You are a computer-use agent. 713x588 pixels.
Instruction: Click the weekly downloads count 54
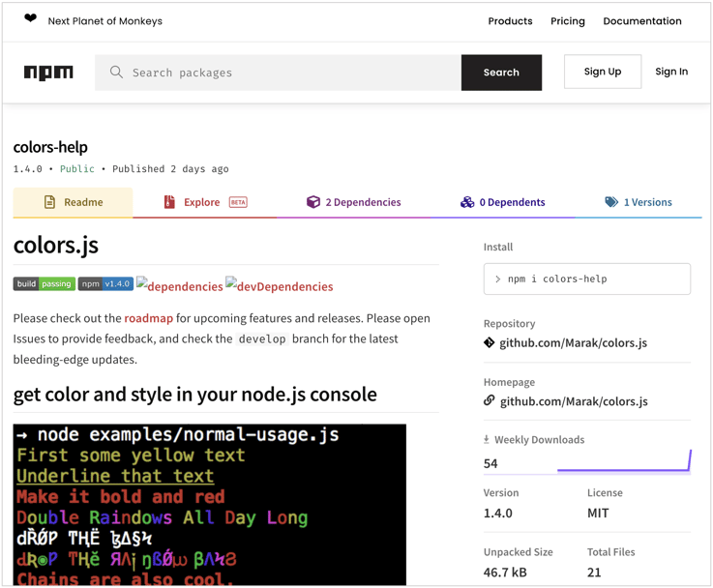[490, 463]
